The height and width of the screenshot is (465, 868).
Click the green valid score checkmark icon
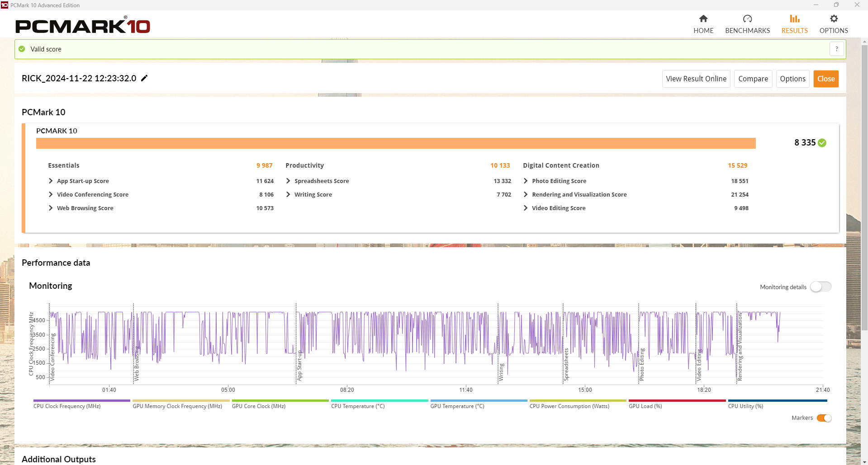(22, 49)
